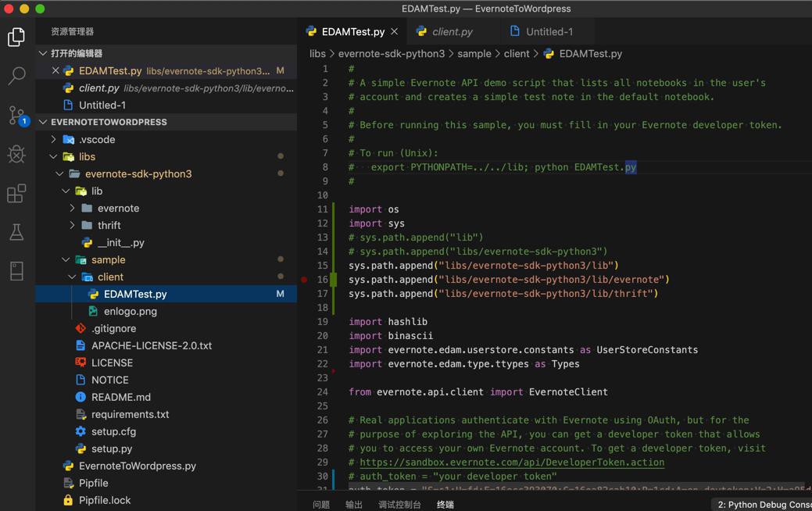Click the EvernoteClient import statement
The height and width of the screenshot is (511, 812).
[x=478, y=392]
